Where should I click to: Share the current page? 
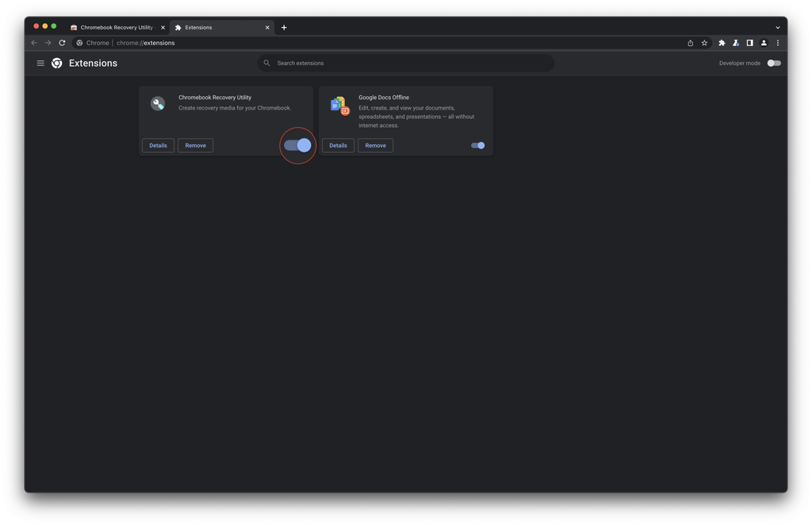point(690,43)
